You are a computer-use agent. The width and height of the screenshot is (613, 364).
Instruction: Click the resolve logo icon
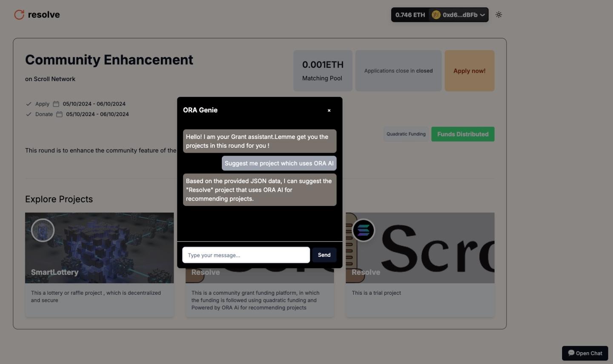point(19,15)
